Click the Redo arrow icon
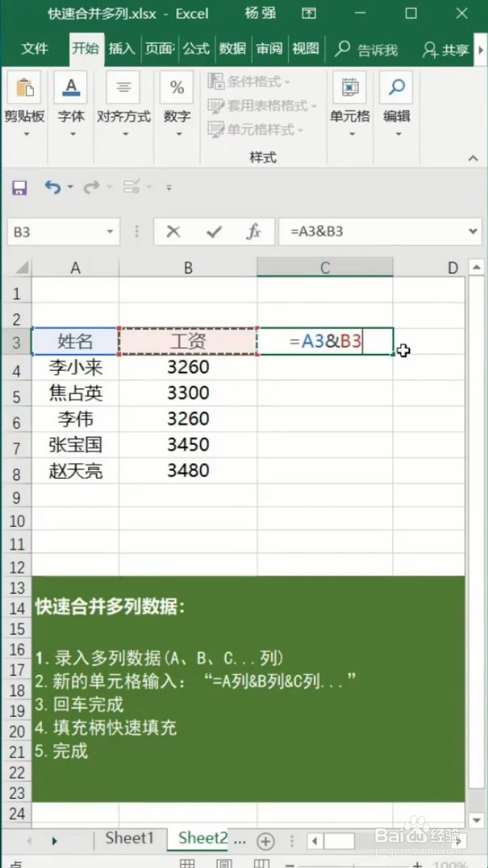 [x=90, y=187]
